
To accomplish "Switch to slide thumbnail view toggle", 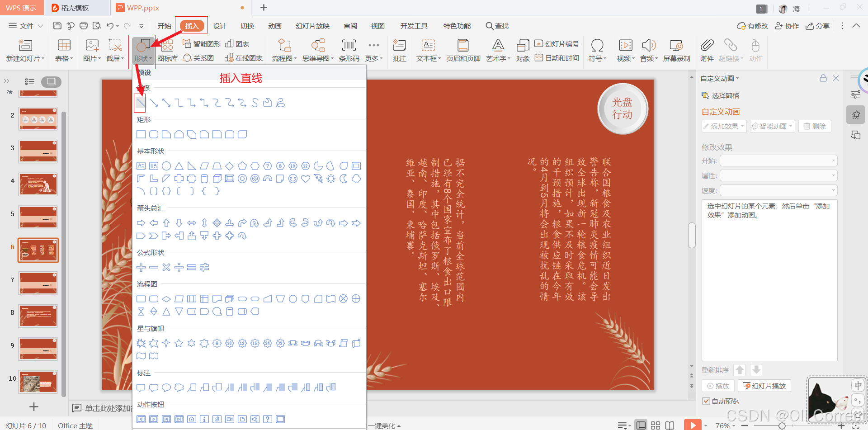I will [51, 81].
